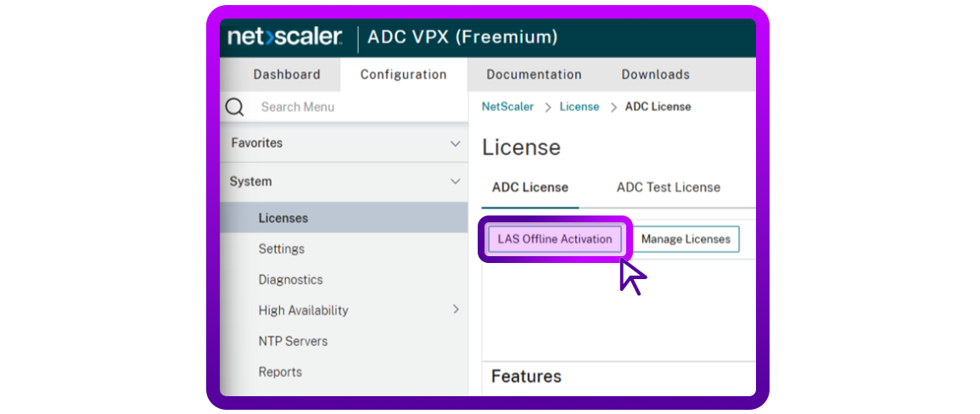Screen dimensions: 980x414
Task: Open the Dashboard tab
Action: 287,75
